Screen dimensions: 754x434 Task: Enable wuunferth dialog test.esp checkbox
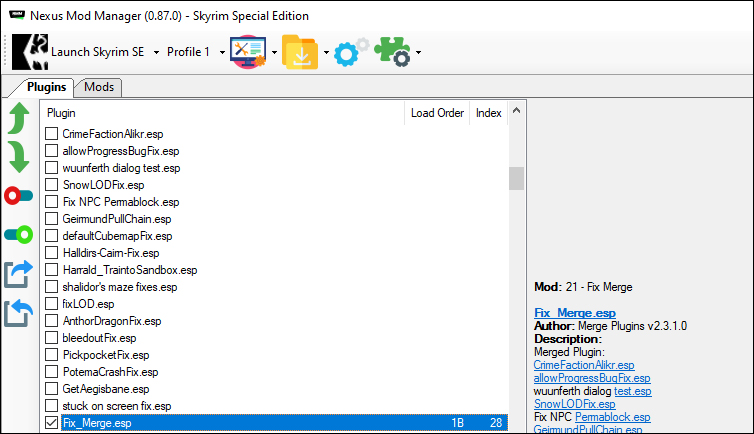coord(51,168)
